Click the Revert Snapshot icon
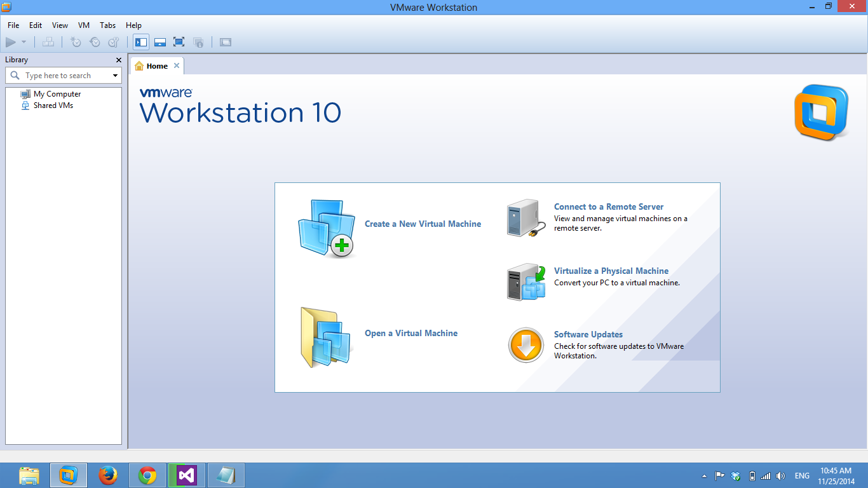This screenshot has width=868, height=488. click(x=95, y=42)
